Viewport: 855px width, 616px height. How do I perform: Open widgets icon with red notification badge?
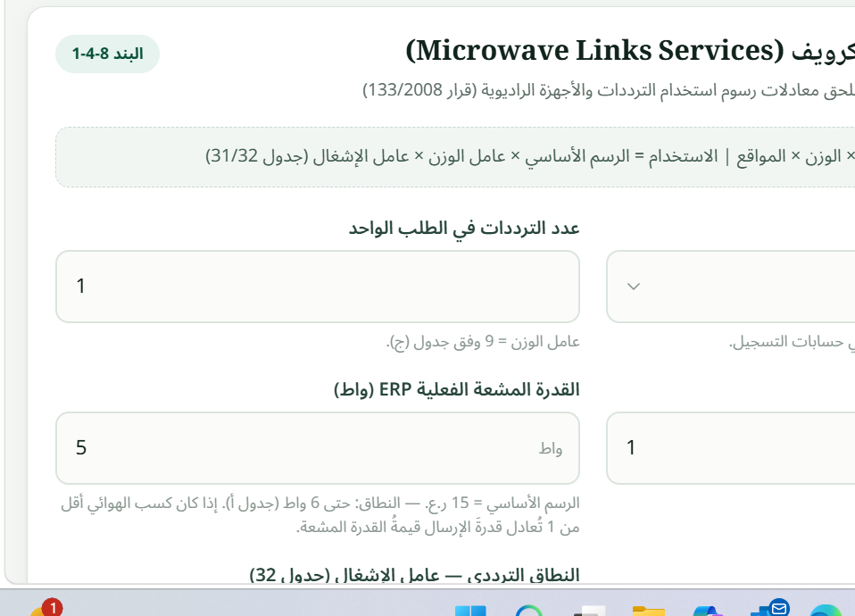pyautogui.click(x=46, y=609)
